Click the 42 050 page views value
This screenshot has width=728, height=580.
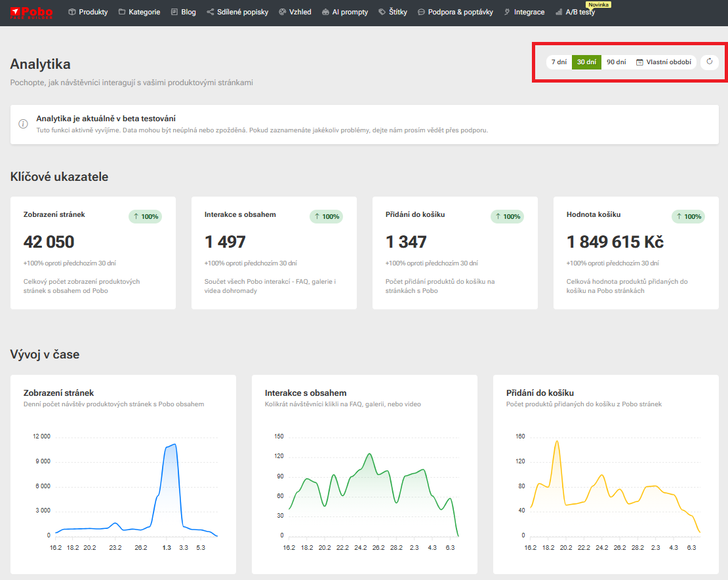[x=49, y=242]
